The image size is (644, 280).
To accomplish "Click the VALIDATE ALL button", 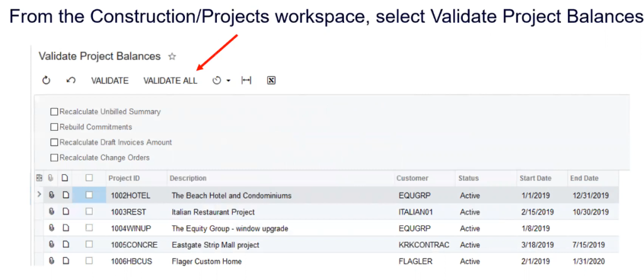I will [x=170, y=81].
